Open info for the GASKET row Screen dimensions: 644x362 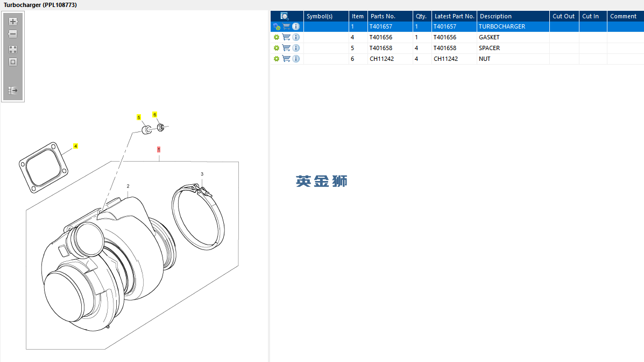coord(296,37)
